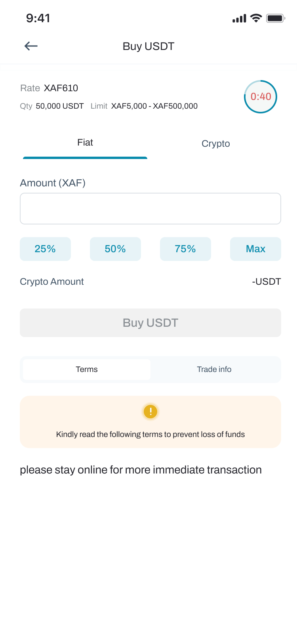
Task: Select the Trade info segment
Action: [x=214, y=370]
